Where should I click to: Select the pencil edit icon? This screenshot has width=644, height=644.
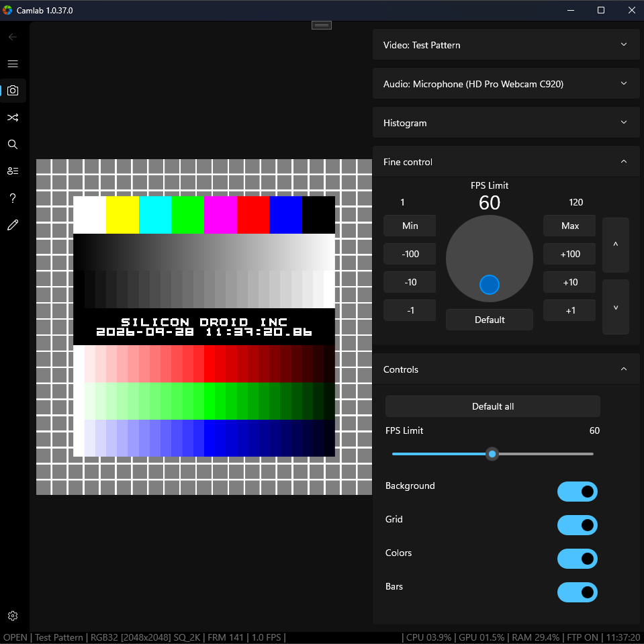[13, 225]
